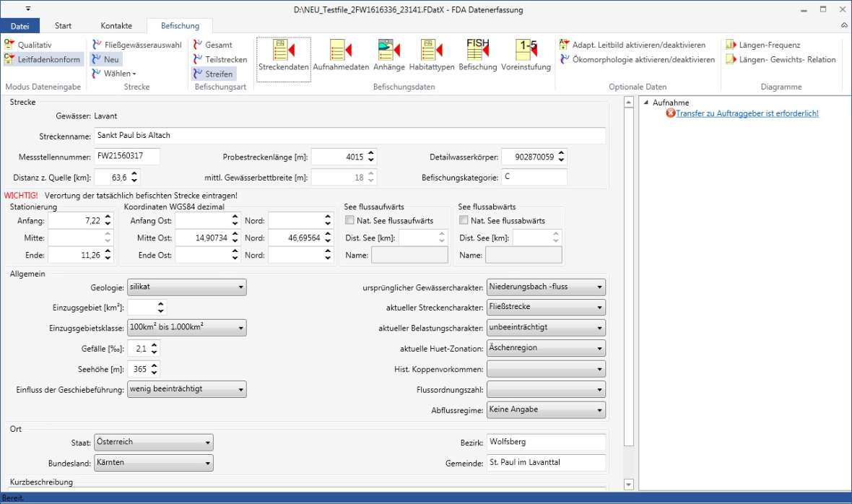Open the Abflussregime dropdown

click(546, 409)
